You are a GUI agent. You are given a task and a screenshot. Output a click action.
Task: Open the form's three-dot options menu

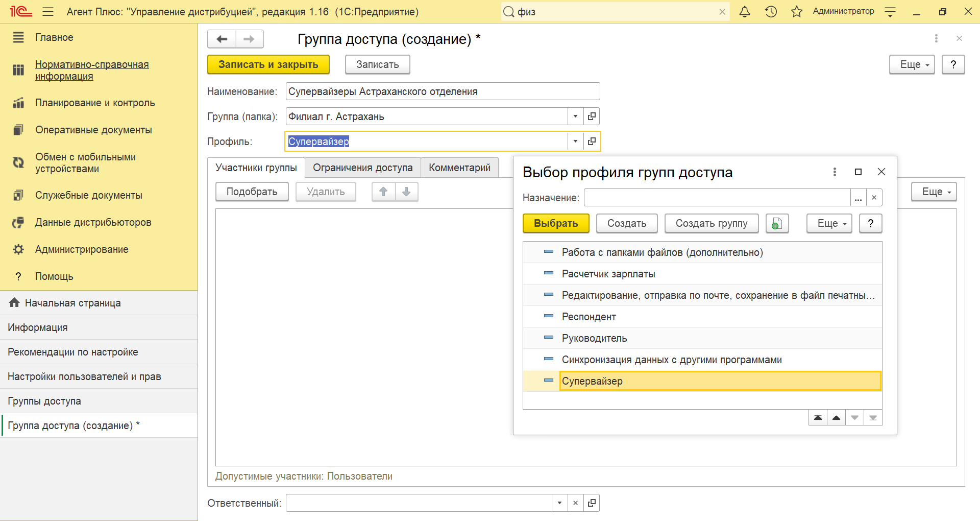936,38
